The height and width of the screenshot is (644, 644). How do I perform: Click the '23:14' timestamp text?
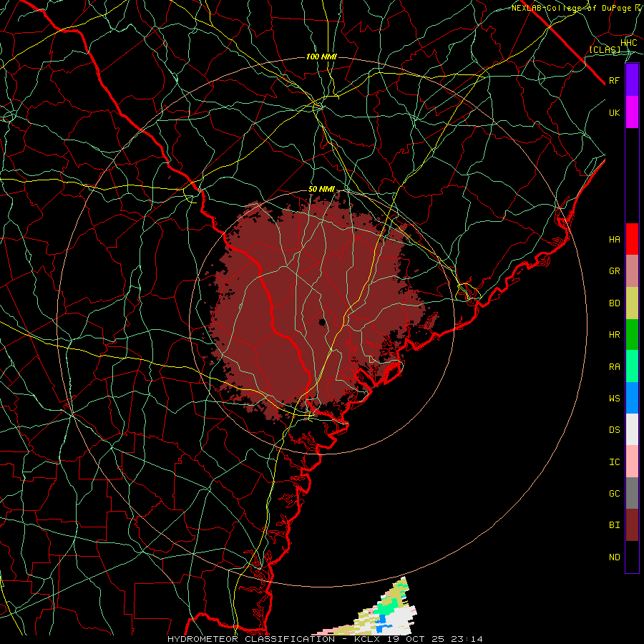tap(467, 639)
